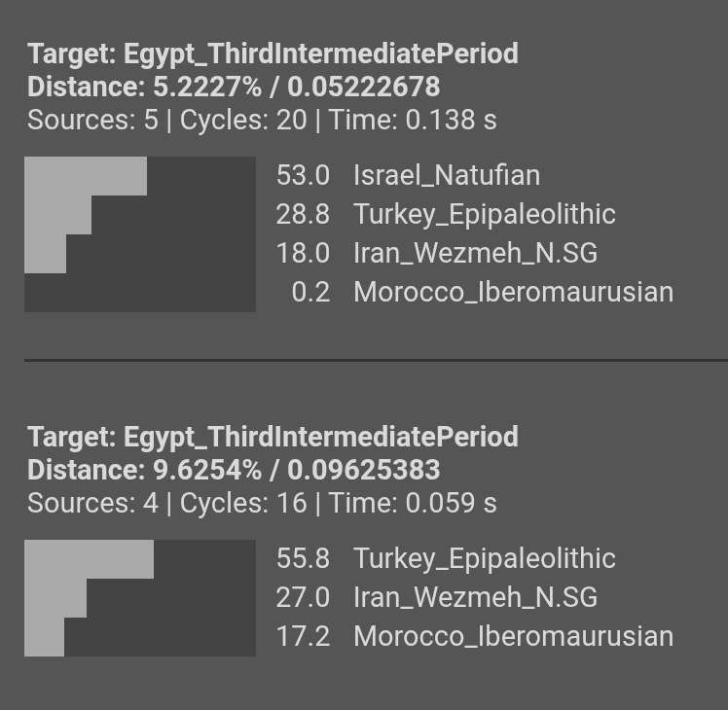Click the Israel_Natufian bar in first chart
The image size is (728, 710).
pyautogui.click(x=86, y=176)
